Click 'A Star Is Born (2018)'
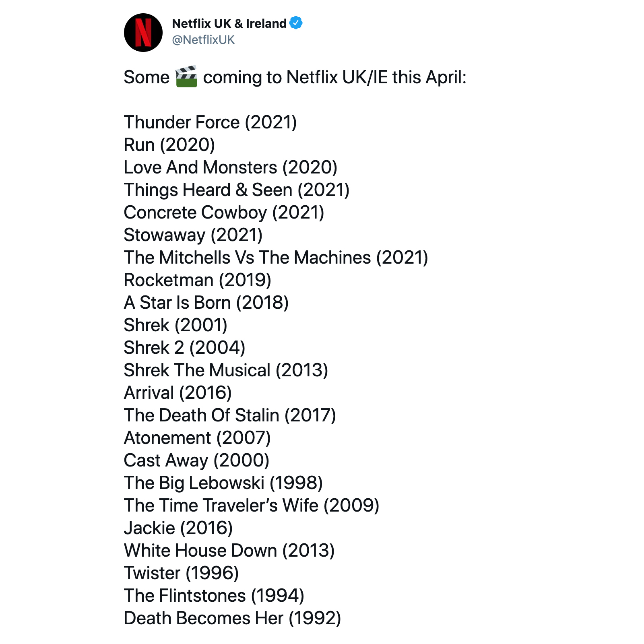The width and height of the screenshot is (644, 644). tap(206, 303)
